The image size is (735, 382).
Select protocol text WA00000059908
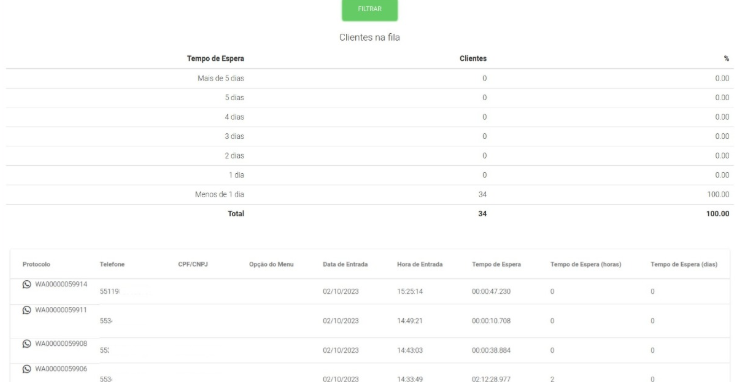point(61,344)
